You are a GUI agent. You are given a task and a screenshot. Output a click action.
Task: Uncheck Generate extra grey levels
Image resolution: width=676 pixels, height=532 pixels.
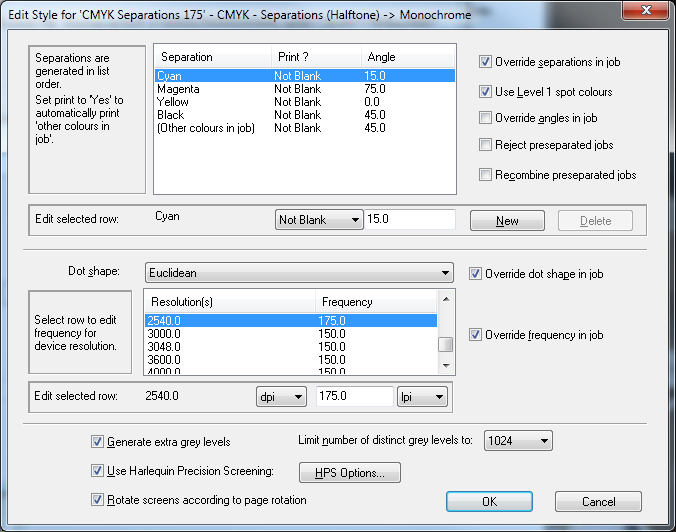97,441
